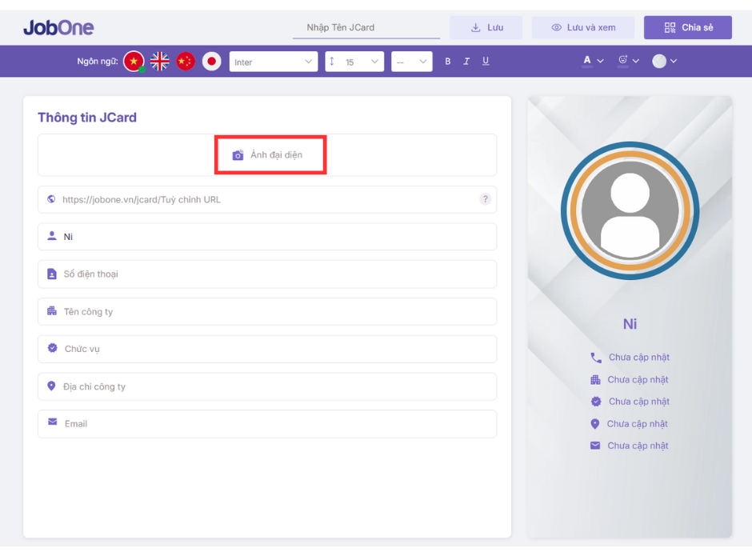Screen dimensions: 752x560
Task: Click the 'Thông tin JCard' heading
Action: pos(87,118)
